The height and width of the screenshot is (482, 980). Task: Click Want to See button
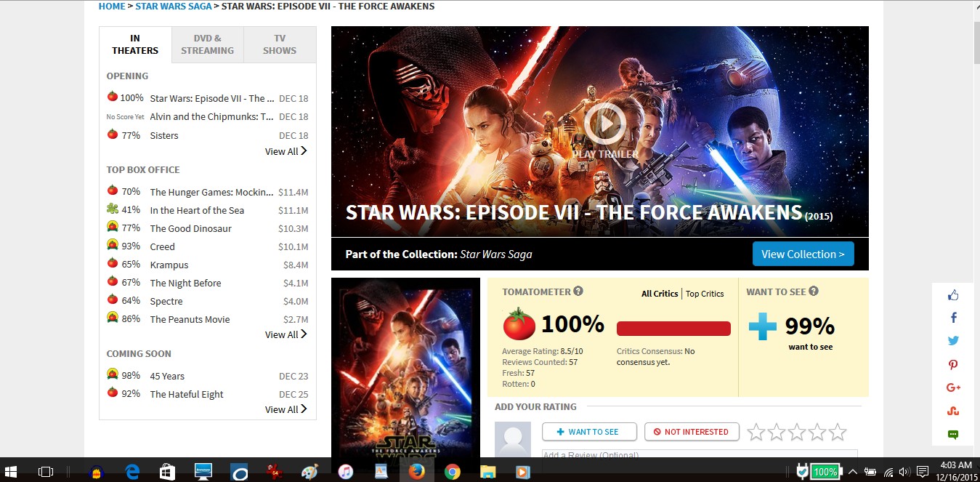589,432
